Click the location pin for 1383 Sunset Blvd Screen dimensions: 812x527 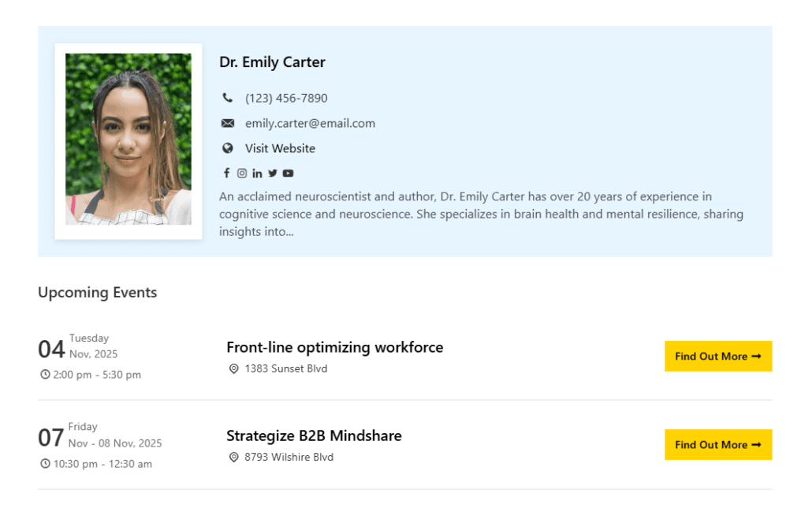[x=233, y=368]
